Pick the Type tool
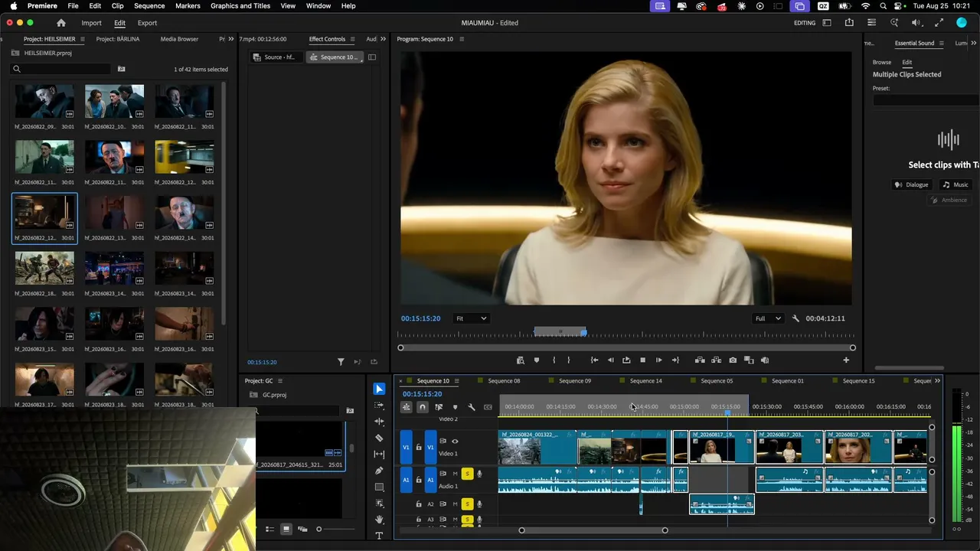The width and height of the screenshot is (980, 551). (x=379, y=536)
